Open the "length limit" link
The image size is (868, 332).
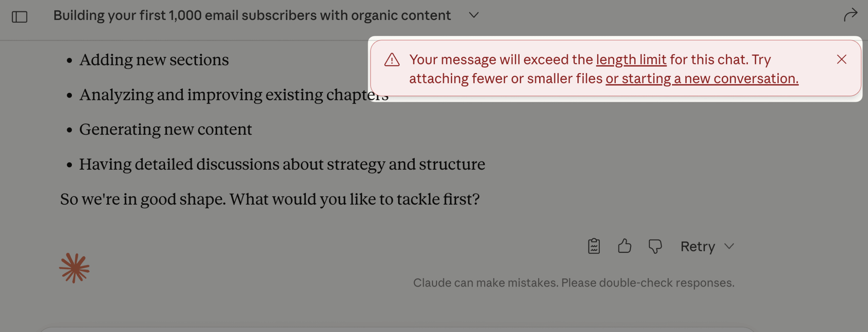pyautogui.click(x=631, y=60)
